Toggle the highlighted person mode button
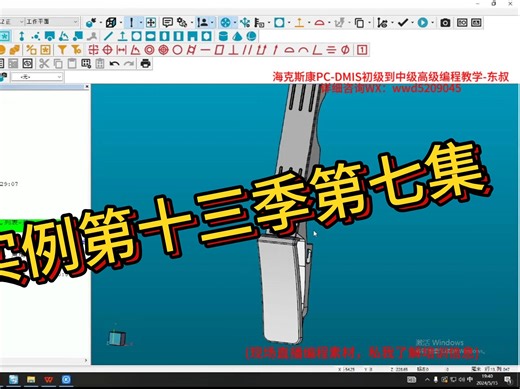Screen dimensions: 520x389 202,23
